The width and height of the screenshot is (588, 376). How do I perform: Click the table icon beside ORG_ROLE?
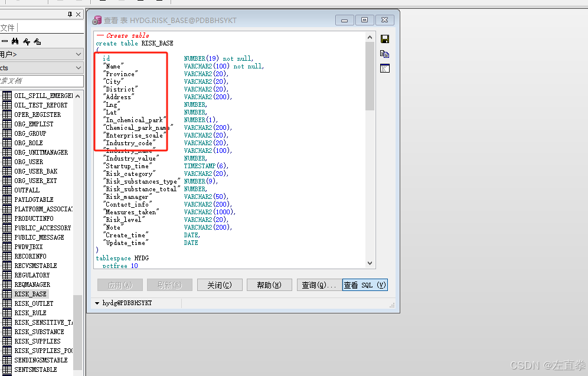click(7, 143)
